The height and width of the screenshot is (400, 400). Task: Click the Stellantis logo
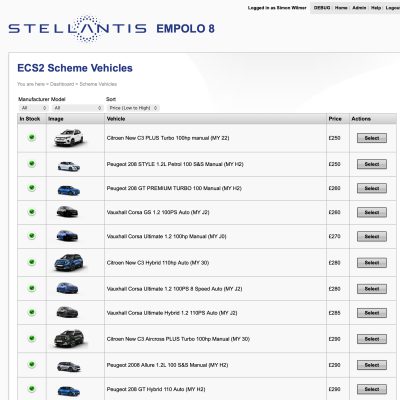point(77,29)
